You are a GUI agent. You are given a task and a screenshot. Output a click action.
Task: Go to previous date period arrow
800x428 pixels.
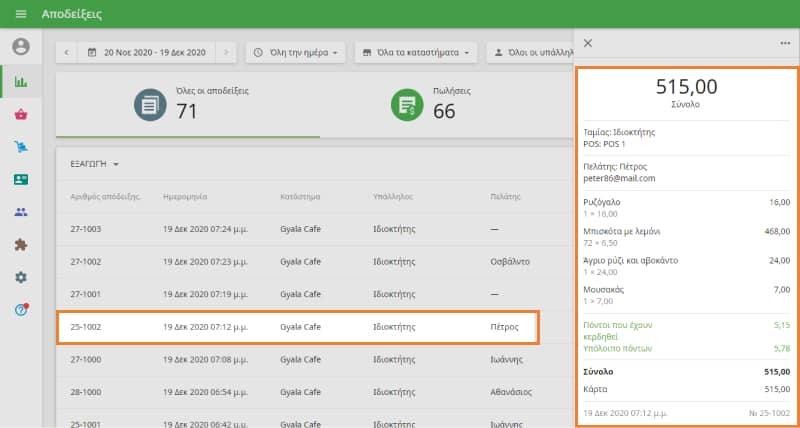click(x=67, y=52)
